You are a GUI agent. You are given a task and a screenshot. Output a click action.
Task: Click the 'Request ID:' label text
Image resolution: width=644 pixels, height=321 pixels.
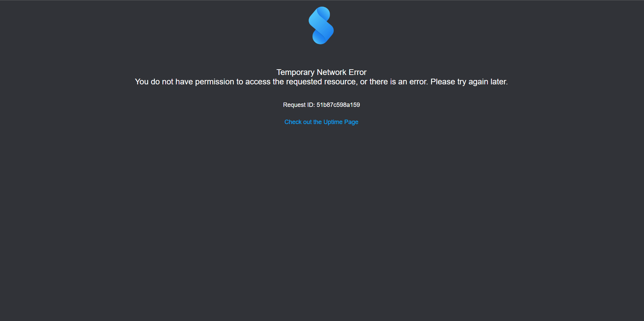(x=299, y=105)
